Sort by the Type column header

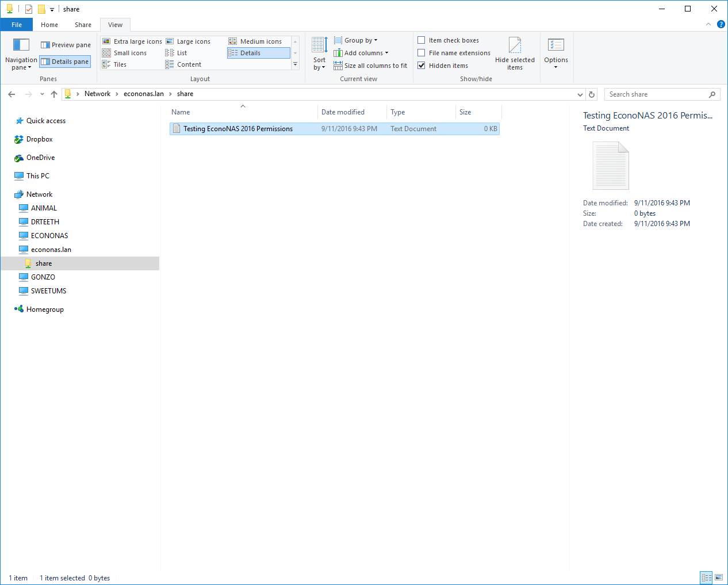pos(421,112)
